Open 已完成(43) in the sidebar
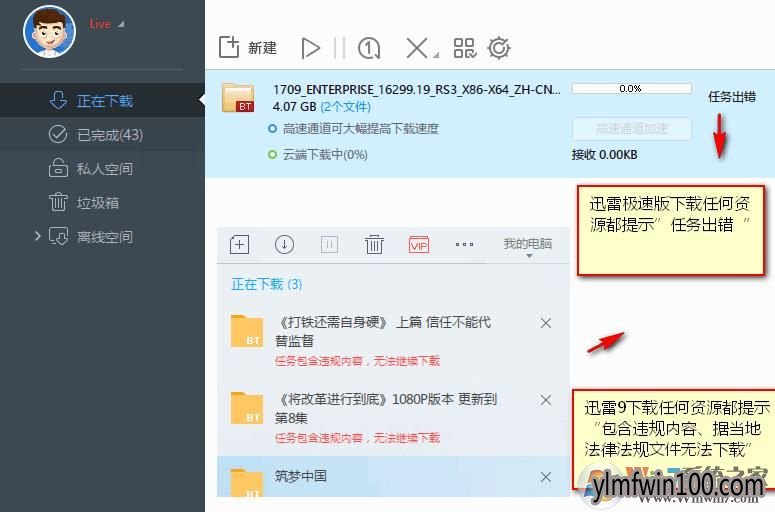 102,134
